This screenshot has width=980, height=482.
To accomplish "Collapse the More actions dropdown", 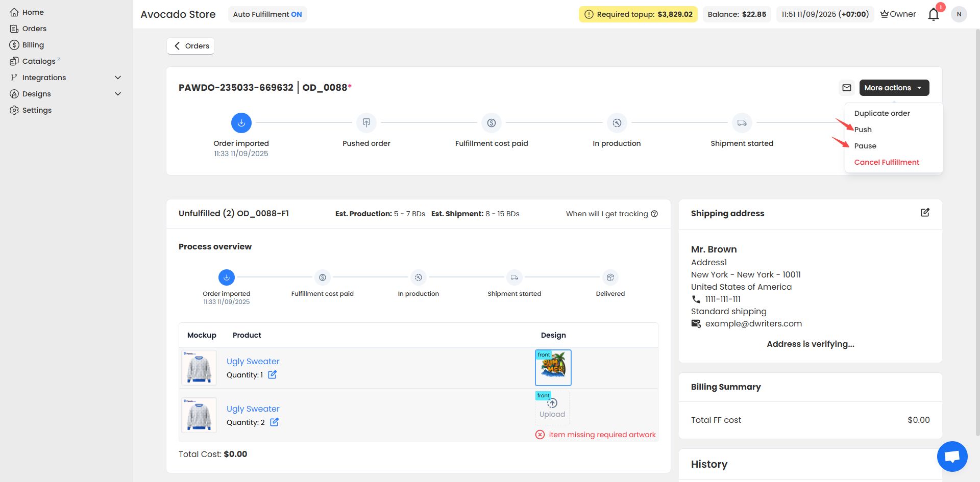I will point(894,88).
